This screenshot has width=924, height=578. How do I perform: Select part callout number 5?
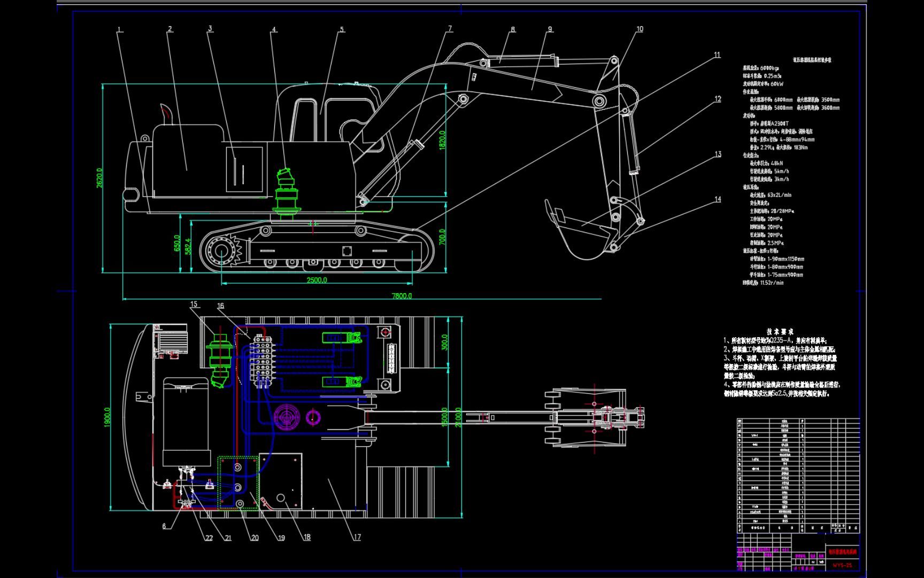[342, 30]
